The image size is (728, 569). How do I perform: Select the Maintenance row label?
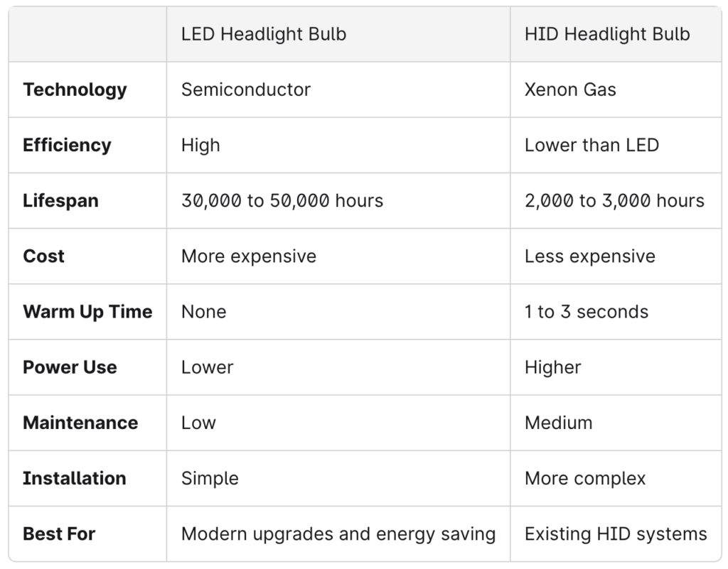80,422
